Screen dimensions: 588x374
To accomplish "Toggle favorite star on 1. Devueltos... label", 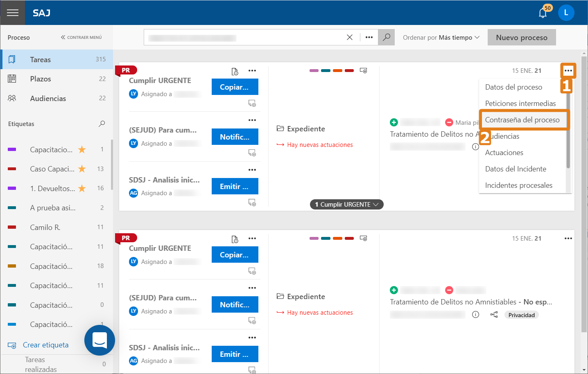I will (x=82, y=188).
